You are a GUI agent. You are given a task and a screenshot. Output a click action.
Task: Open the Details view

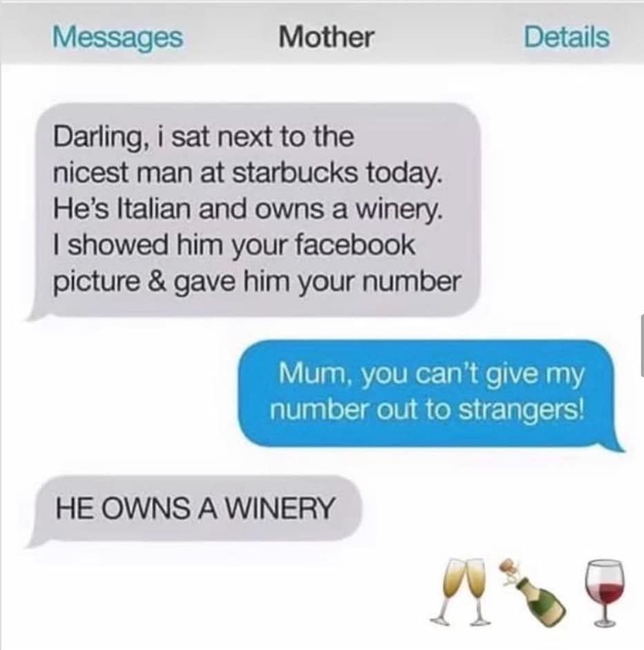[x=567, y=37]
